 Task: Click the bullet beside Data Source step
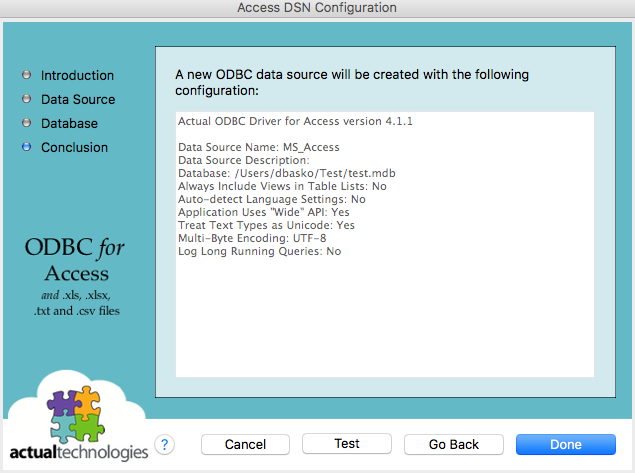[x=26, y=100]
